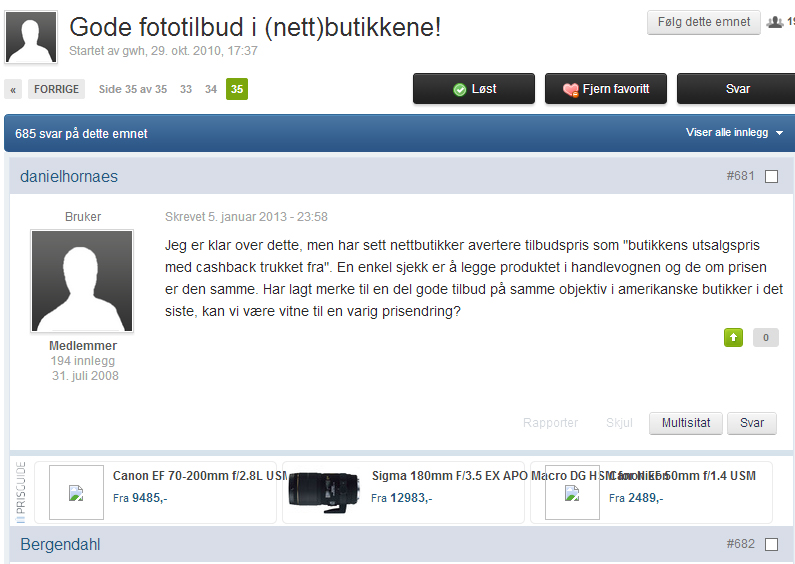Click the followers people icon
The height and width of the screenshot is (564, 795).
[775, 22]
